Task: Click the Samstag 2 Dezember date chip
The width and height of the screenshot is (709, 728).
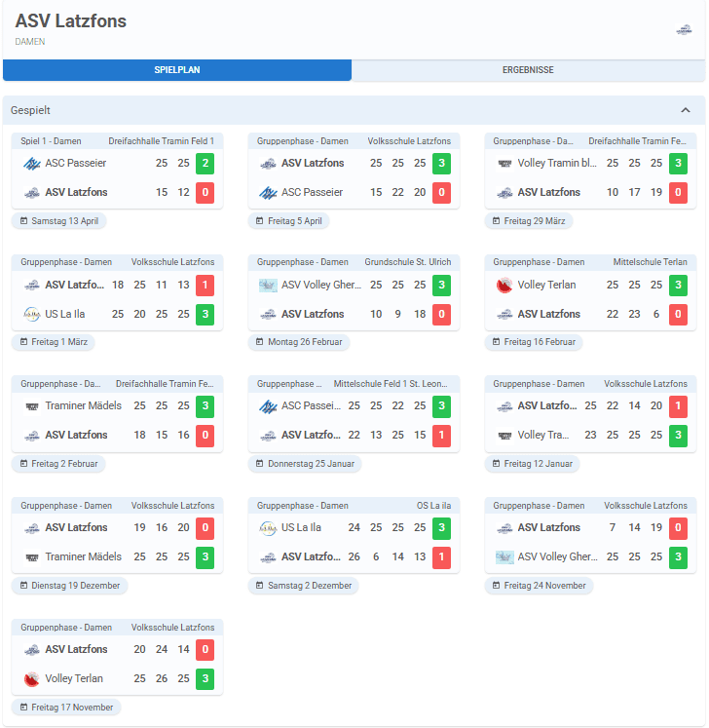Action: click(303, 586)
